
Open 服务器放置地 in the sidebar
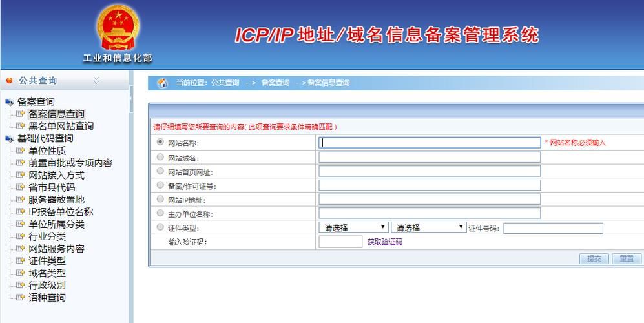tap(56, 200)
